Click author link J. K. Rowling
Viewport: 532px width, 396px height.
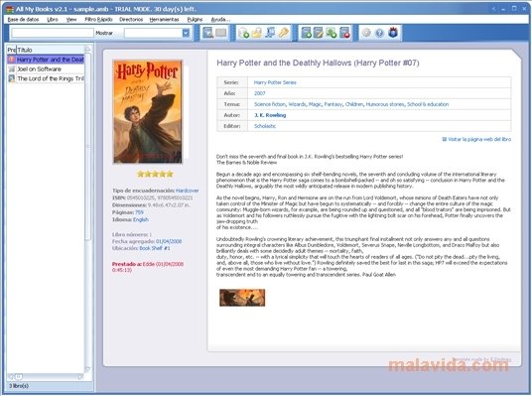tap(270, 115)
